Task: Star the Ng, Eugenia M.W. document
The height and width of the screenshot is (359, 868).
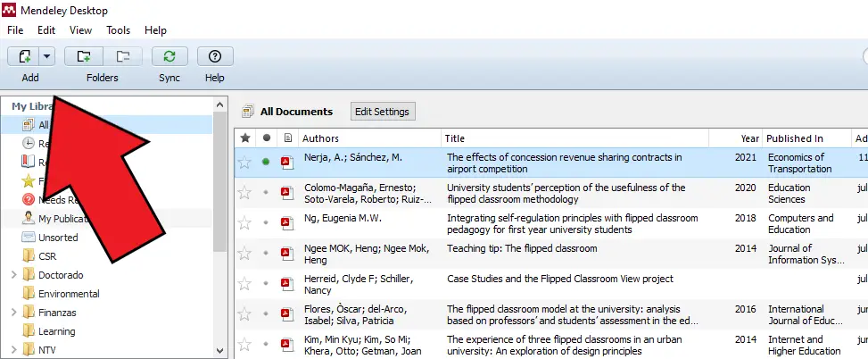Action: pos(244,223)
